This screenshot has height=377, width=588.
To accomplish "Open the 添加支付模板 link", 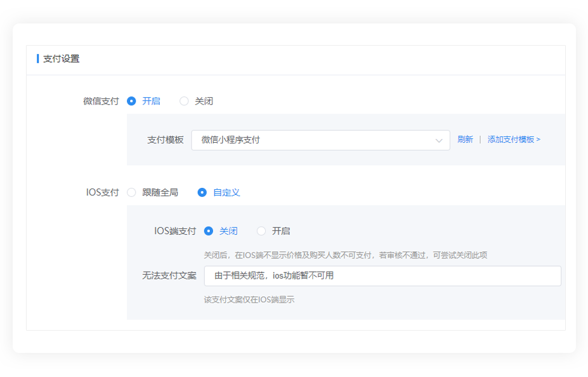I will 514,140.
